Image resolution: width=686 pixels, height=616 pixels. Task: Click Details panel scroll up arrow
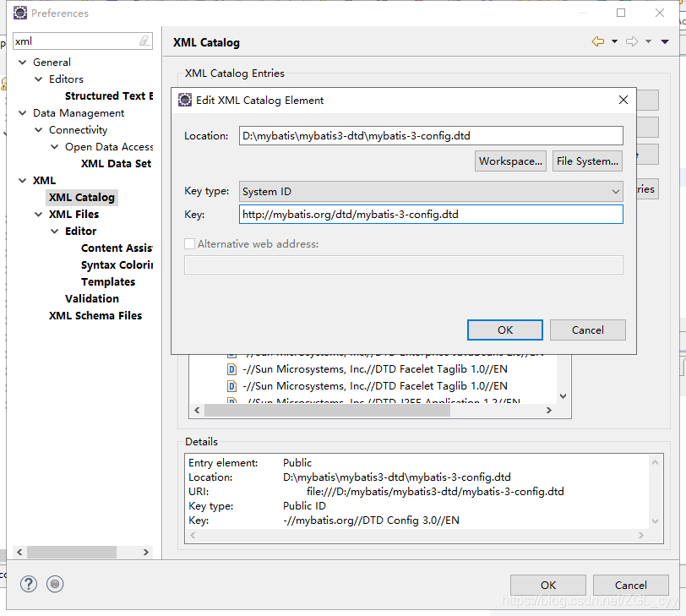[655, 462]
